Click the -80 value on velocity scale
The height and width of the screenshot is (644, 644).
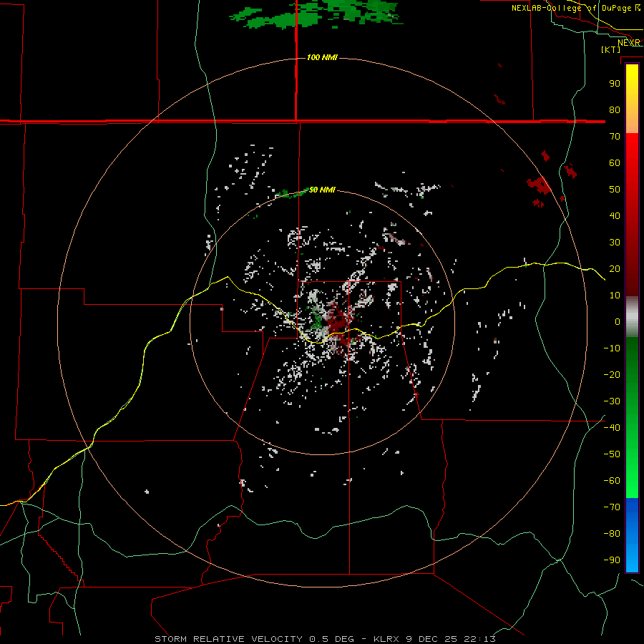[x=612, y=534]
